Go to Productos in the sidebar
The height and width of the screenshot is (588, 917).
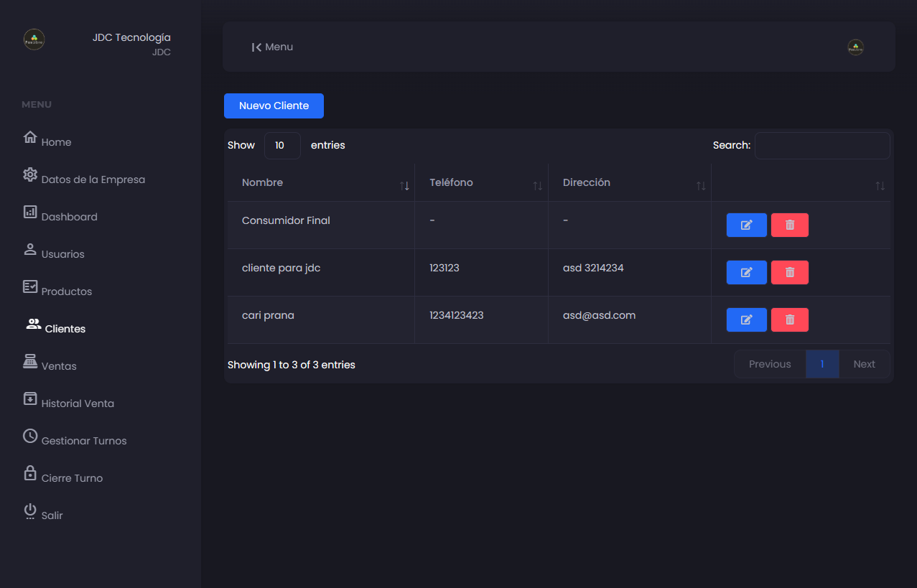[x=66, y=291]
